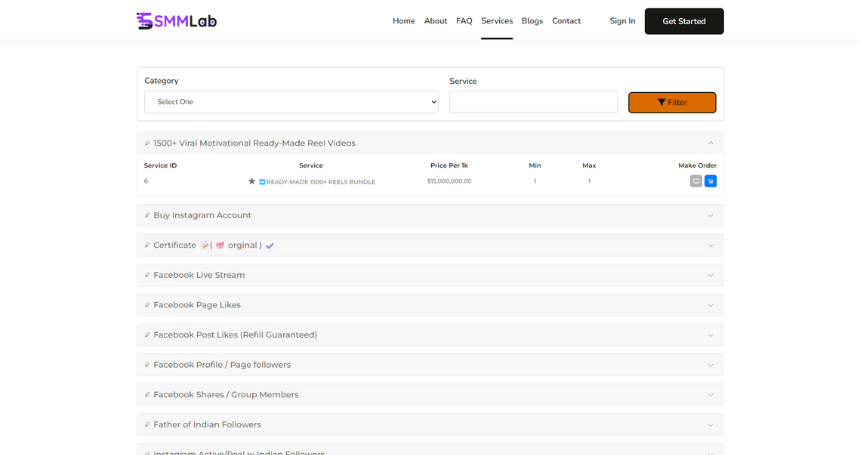The image size is (860, 455).
Task: Favorite the Reels Bundle with the star icon
Action: tap(252, 181)
